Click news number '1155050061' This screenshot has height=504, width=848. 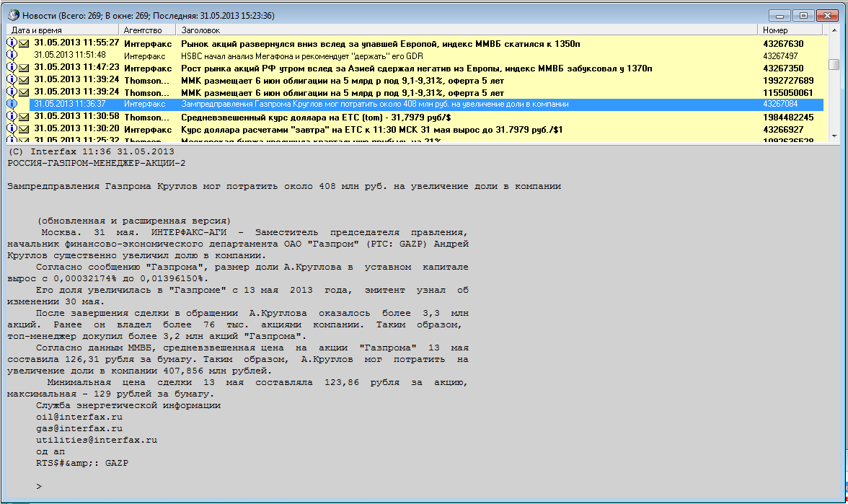788,93
